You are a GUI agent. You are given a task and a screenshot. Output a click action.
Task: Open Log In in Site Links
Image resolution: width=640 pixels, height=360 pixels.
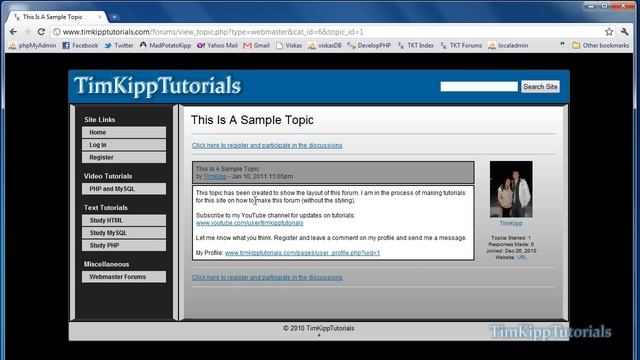pos(124,145)
